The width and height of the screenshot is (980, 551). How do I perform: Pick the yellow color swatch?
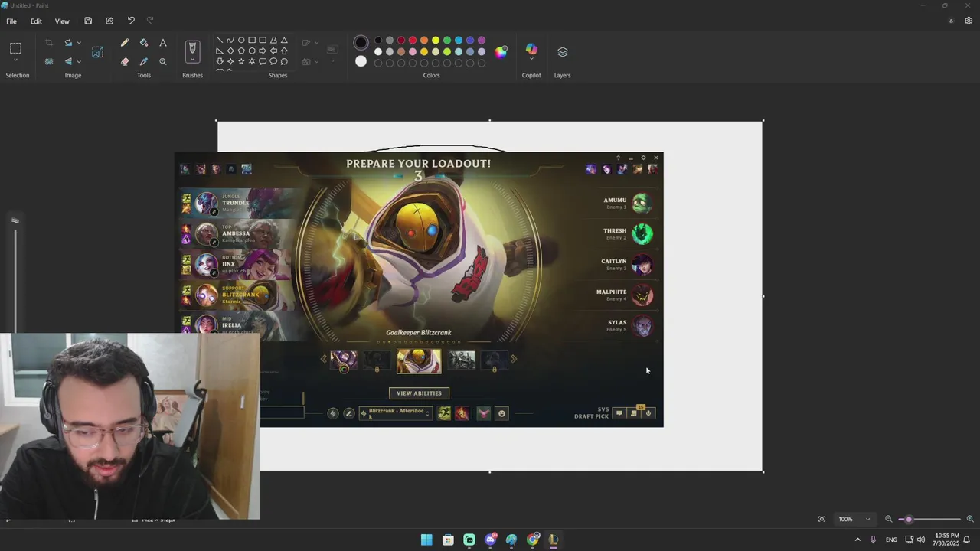pyautogui.click(x=436, y=40)
